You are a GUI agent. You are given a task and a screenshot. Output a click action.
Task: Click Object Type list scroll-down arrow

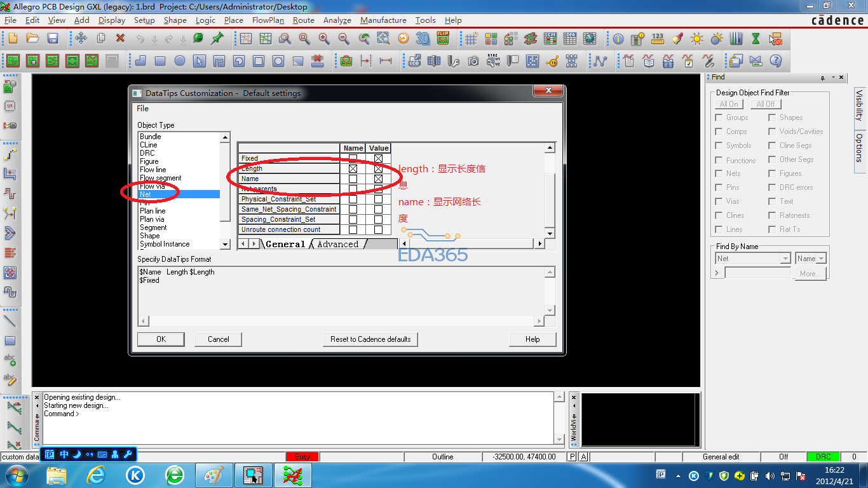[x=225, y=245]
